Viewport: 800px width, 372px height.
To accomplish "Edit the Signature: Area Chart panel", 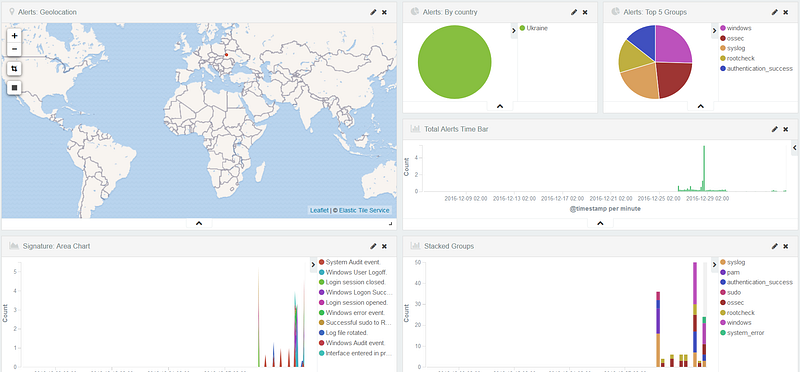I will click(x=373, y=246).
